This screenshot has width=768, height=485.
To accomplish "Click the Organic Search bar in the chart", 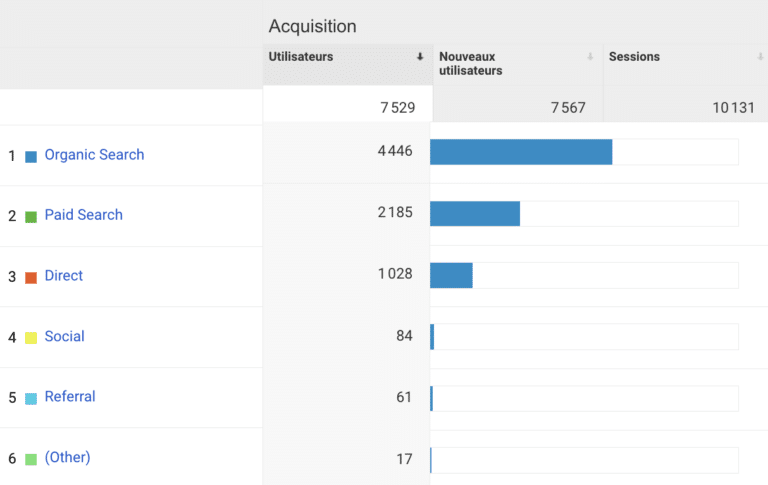I will (x=520, y=152).
